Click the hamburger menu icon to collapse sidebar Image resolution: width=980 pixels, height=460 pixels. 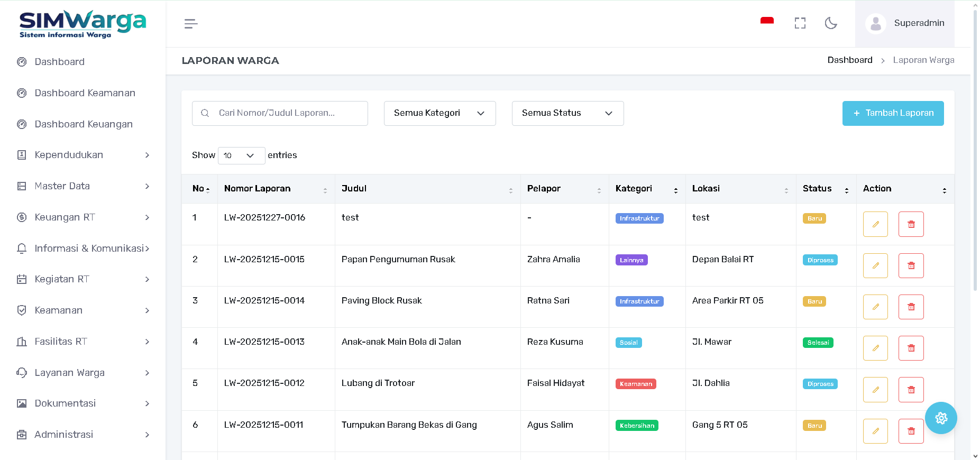191,24
